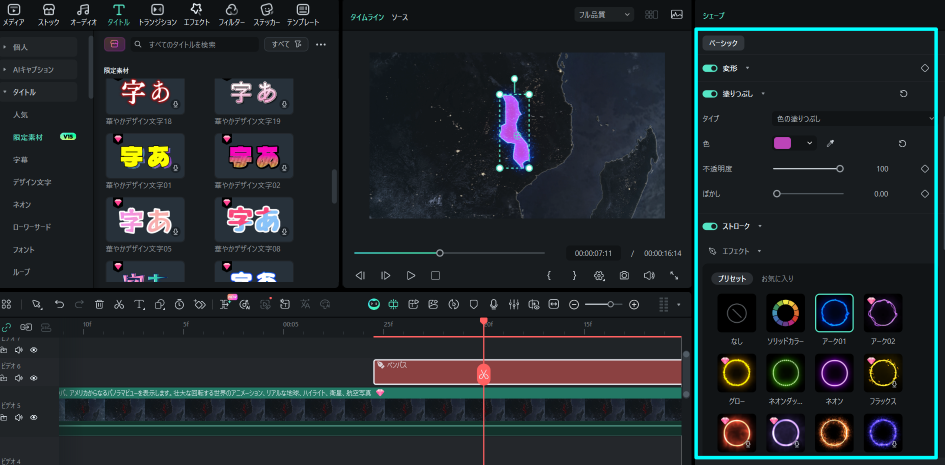Viewport: 945px width, 465px height.
Task: Click the purple fill color swatch
Action: click(x=782, y=143)
